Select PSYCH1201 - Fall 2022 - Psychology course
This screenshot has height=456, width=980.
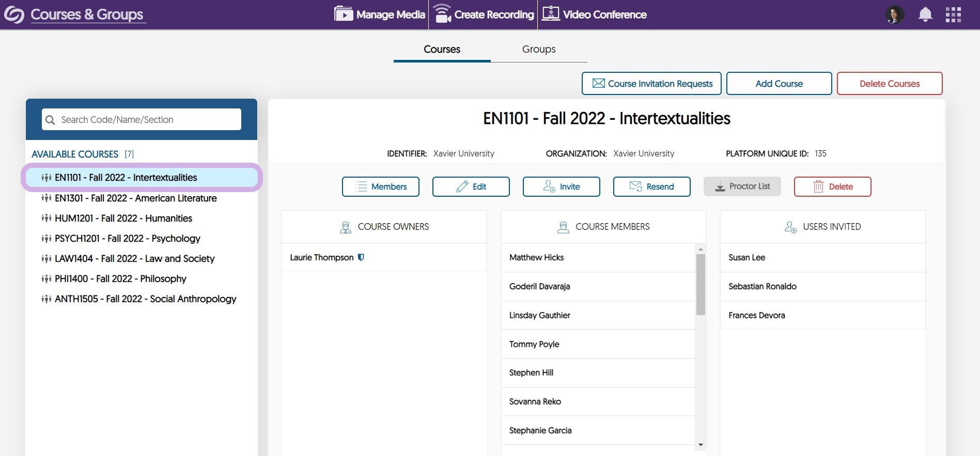click(127, 239)
